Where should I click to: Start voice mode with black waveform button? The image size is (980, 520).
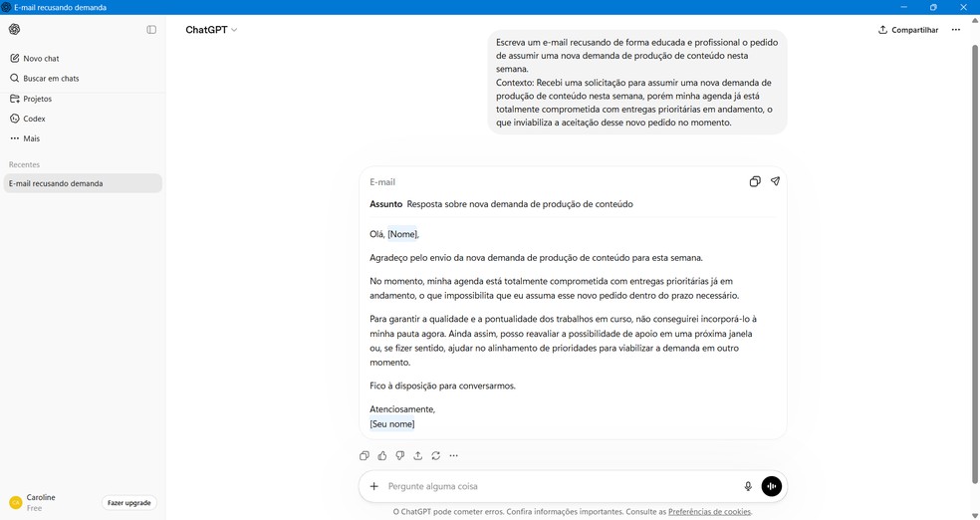click(771, 486)
